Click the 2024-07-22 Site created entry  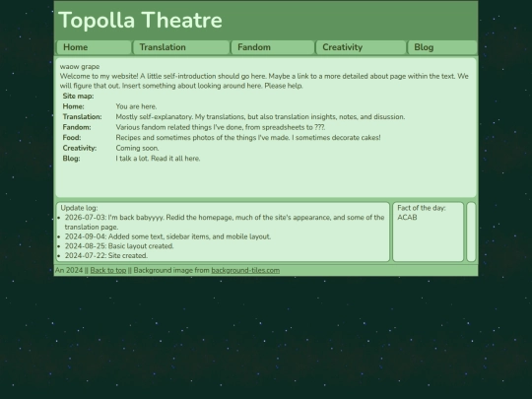[106, 256]
